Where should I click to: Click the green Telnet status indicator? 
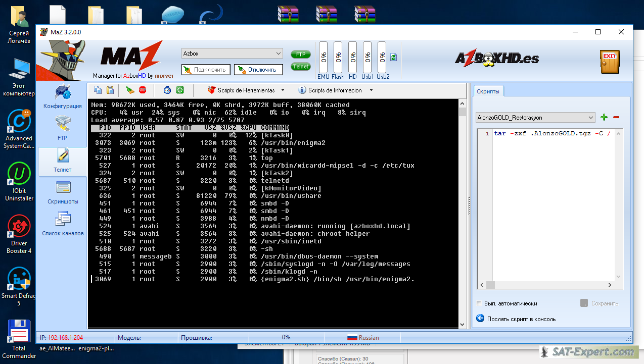301,66
